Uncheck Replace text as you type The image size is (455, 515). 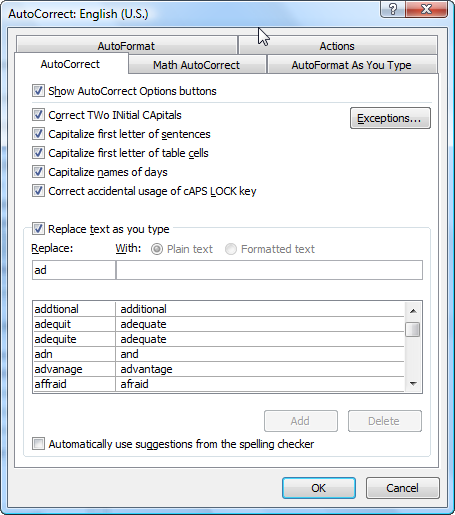pyautogui.click(x=38, y=229)
